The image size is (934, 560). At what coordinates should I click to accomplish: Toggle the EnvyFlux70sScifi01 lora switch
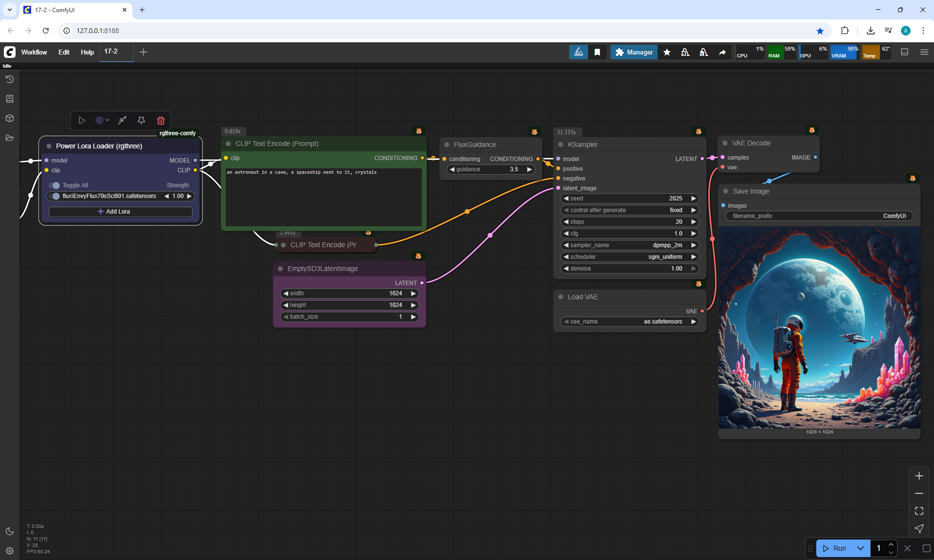pyautogui.click(x=54, y=196)
